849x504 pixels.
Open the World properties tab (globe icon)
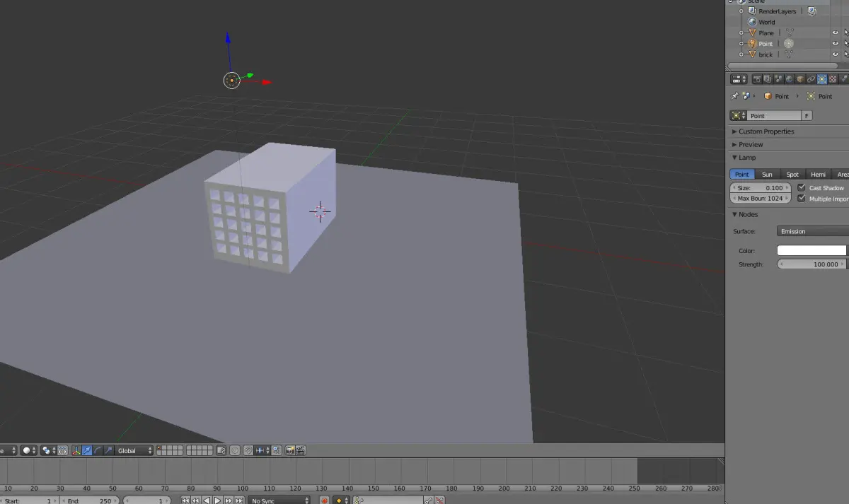pos(789,79)
